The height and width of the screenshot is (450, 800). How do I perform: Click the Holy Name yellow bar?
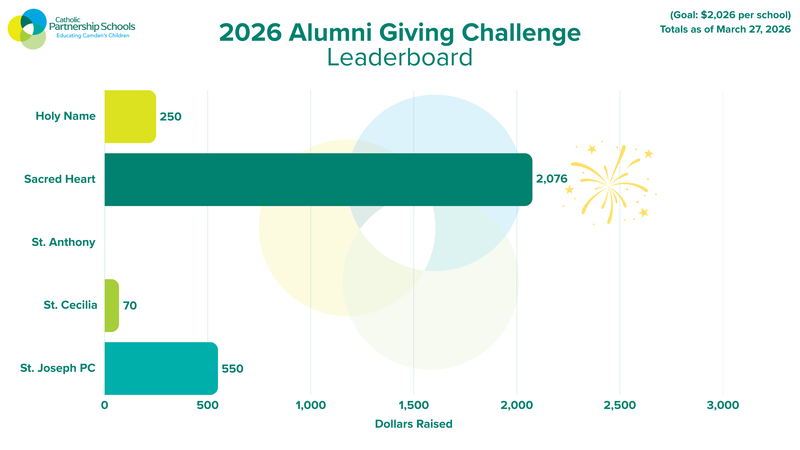[x=130, y=116]
